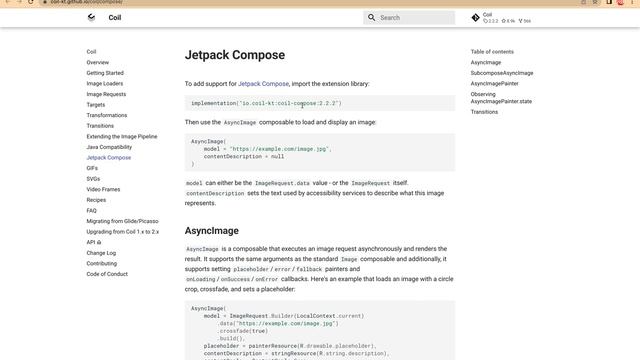
Task: Open the Coil GitHub repository icon
Action: point(475,18)
